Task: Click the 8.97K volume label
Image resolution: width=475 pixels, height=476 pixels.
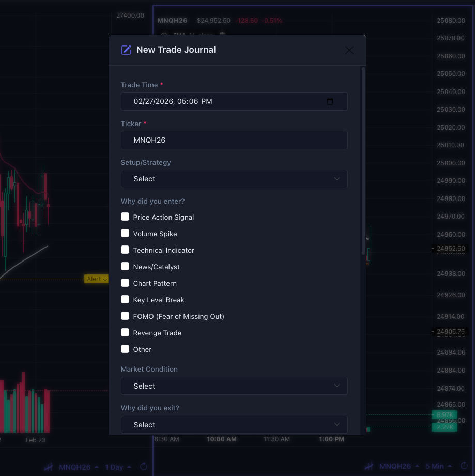Action: tap(445, 414)
